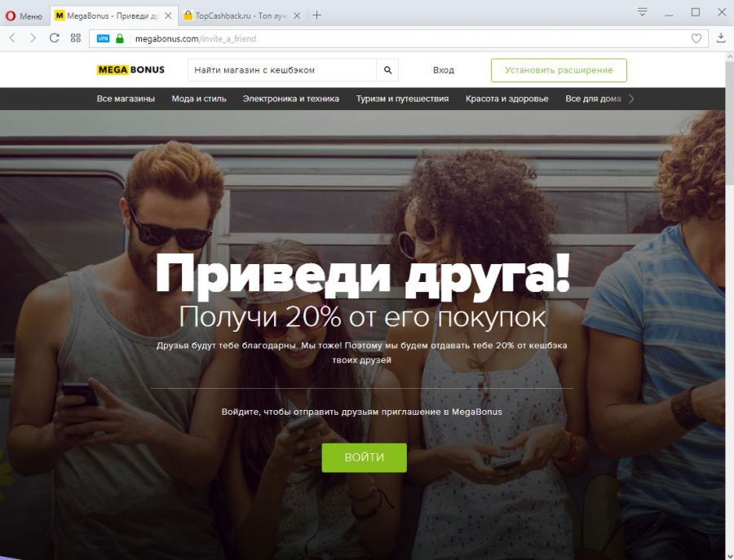Open Электроника и техника category
Screen dimensions: 734x560
[290, 99]
